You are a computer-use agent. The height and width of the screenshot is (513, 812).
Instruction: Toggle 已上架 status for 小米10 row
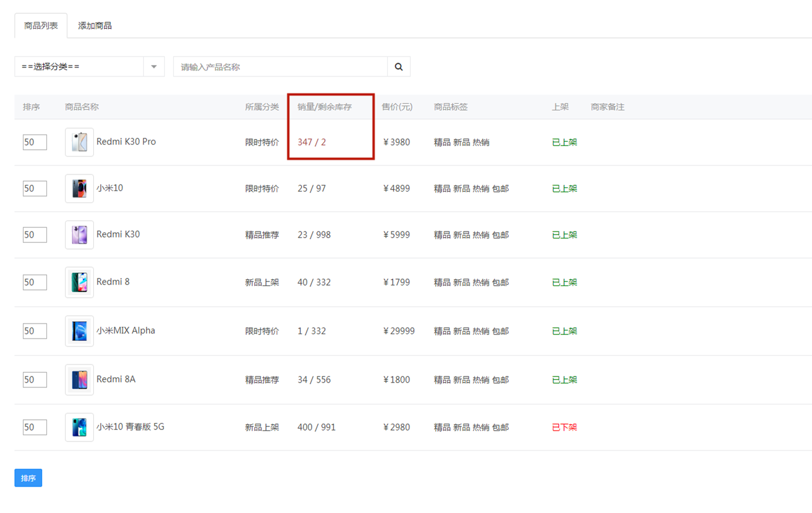[x=564, y=188]
